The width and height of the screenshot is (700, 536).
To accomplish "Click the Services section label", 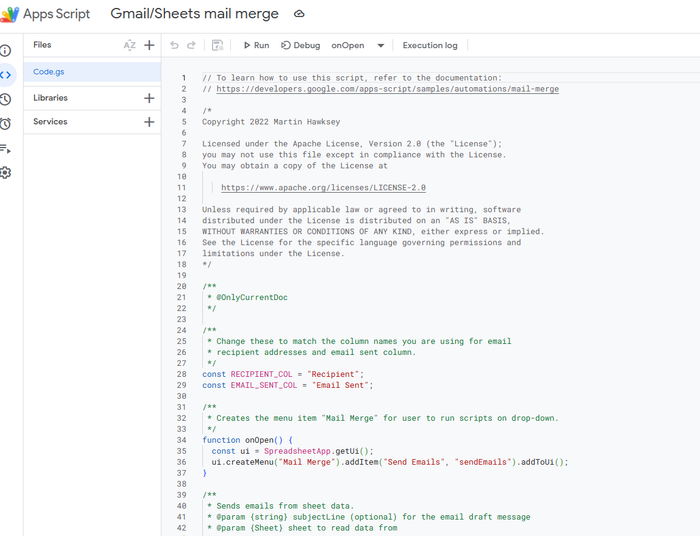I will [50, 121].
